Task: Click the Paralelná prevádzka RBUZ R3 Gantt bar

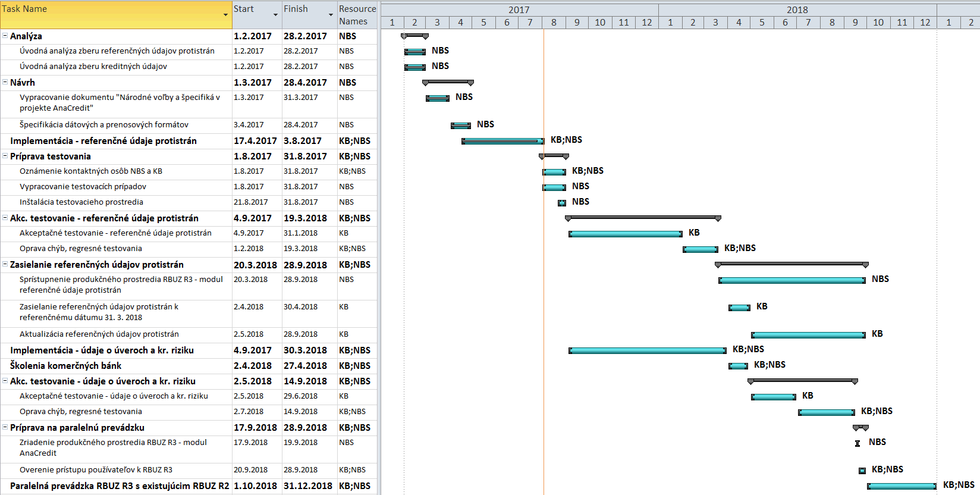Action: 902,486
